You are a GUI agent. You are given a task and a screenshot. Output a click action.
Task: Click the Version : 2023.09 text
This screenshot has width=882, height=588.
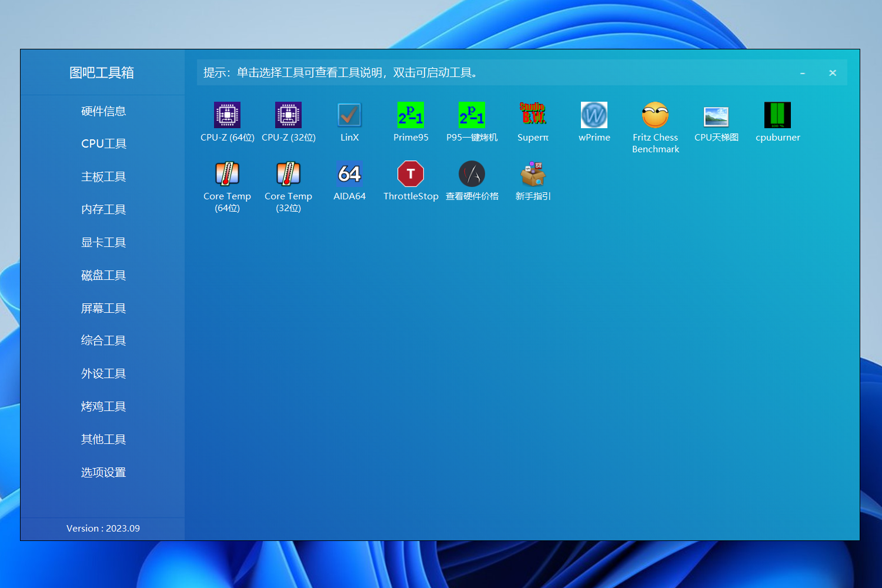point(103,528)
